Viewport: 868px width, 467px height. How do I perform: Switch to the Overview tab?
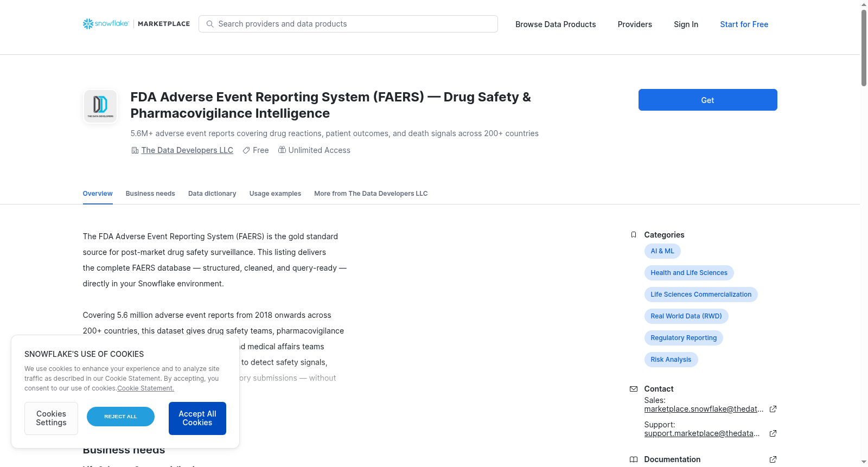[x=98, y=194]
